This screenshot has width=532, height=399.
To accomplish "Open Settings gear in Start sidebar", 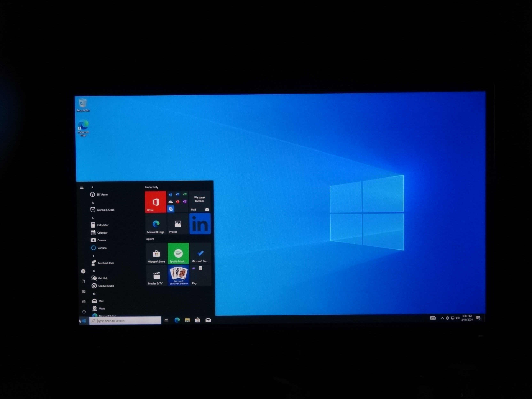I will point(84,302).
